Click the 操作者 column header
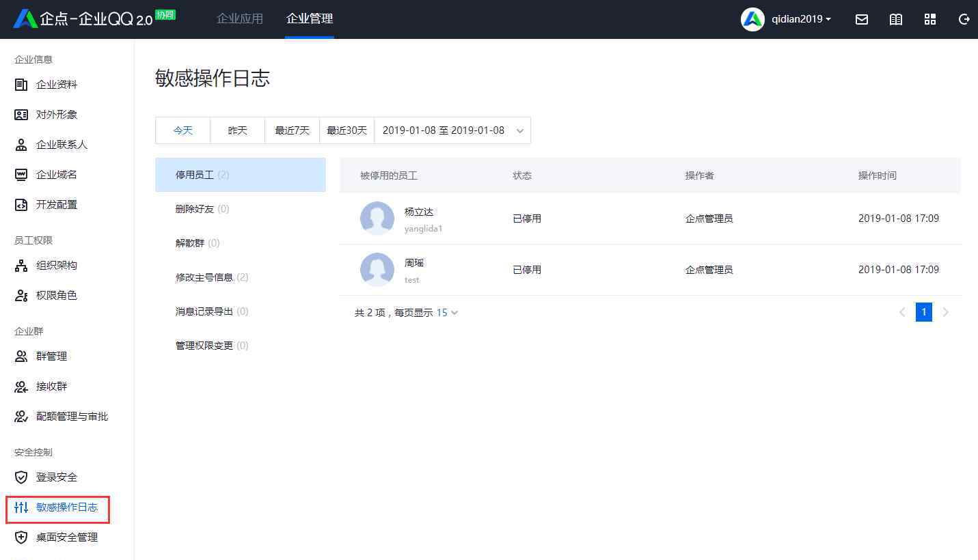The width and height of the screenshot is (978, 560). pyautogui.click(x=700, y=176)
